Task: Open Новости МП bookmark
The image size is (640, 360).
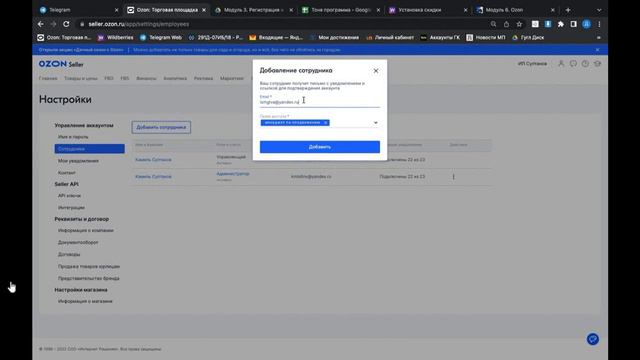Action: (486, 38)
